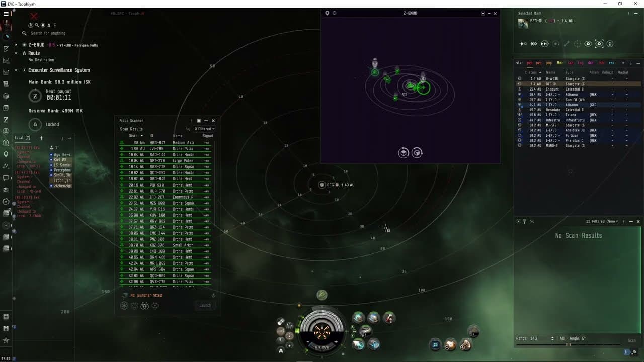Open the Inventory cube icon in the sidebar
This screenshot has width=644, height=362.
point(6,96)
